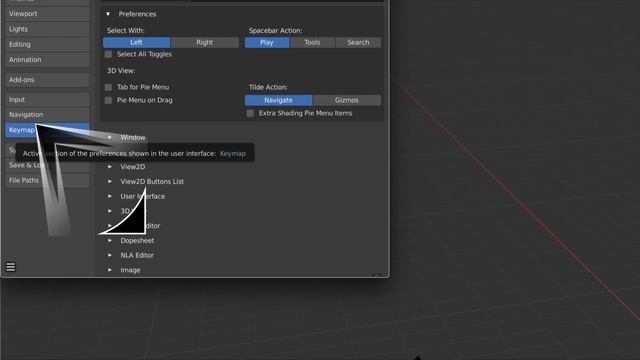Open the Add-ons preferences section
The height and width of the screenshot is (360, 640).
[x=47, y=80]
